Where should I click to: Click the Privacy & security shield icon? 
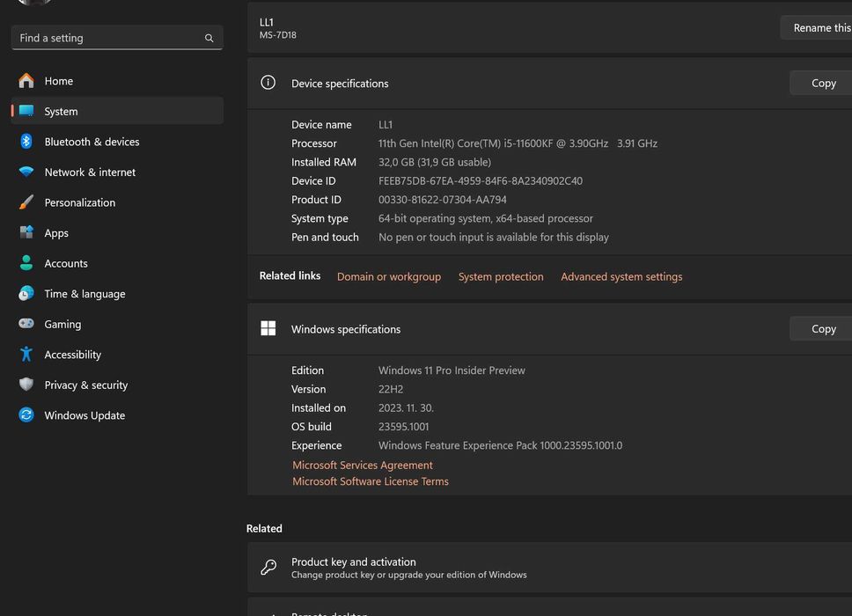pos(26,385)
